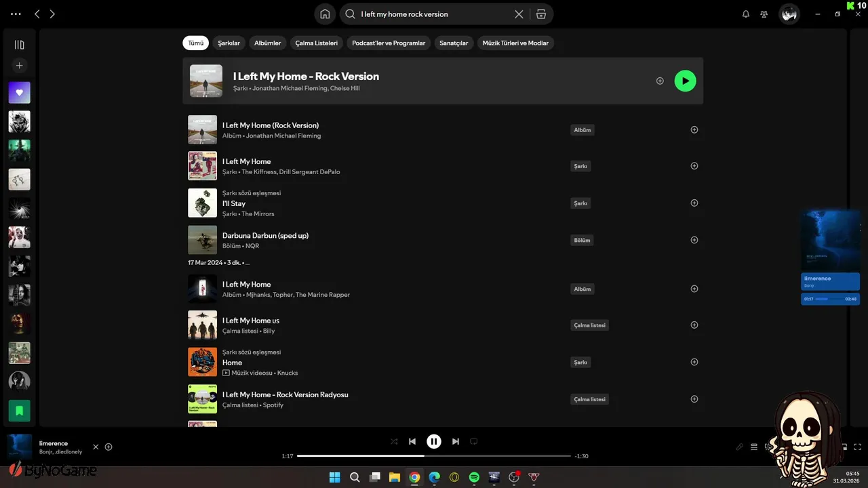Click inside the search input field

click(434, 14)
